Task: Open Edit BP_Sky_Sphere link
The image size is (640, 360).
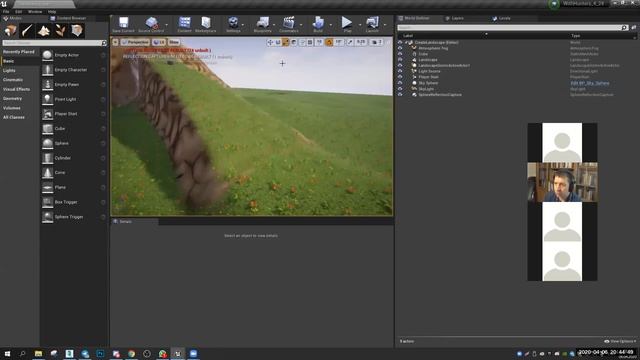Action: pyautogui.click(x=590, y=83)
